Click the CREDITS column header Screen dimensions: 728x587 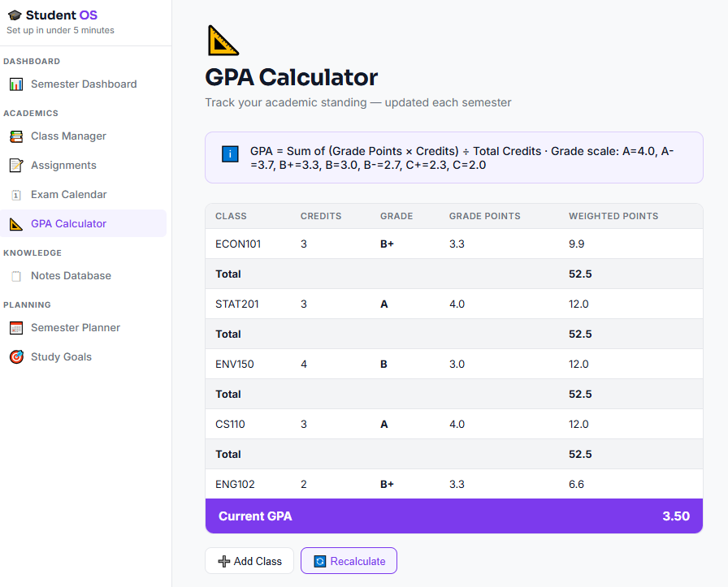click(321, 216)
